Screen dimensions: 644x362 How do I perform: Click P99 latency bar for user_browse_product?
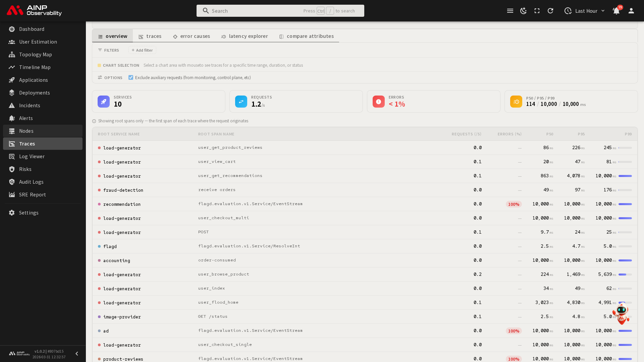(x=625, y=275)
